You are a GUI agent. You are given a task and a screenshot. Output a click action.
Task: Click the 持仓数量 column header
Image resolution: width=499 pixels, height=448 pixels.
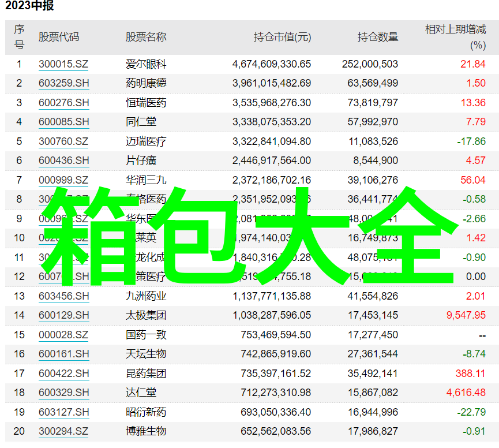(x=378, y=38)
